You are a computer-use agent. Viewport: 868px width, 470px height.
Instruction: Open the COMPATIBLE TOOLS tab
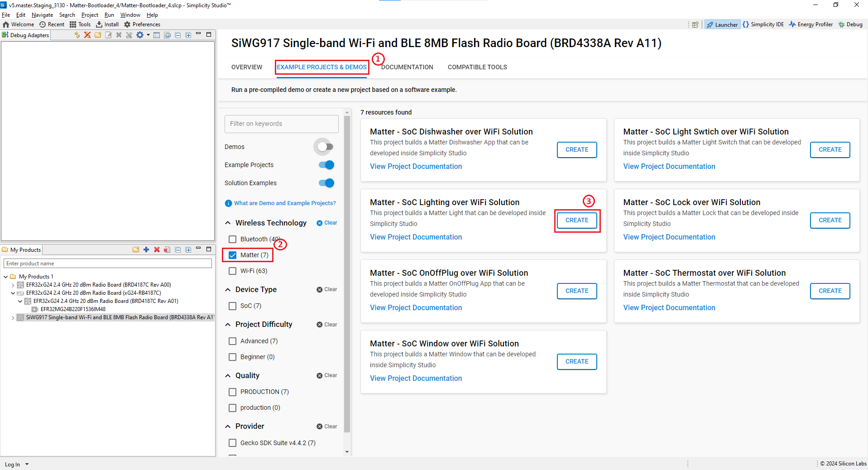(x=477, y=67)
